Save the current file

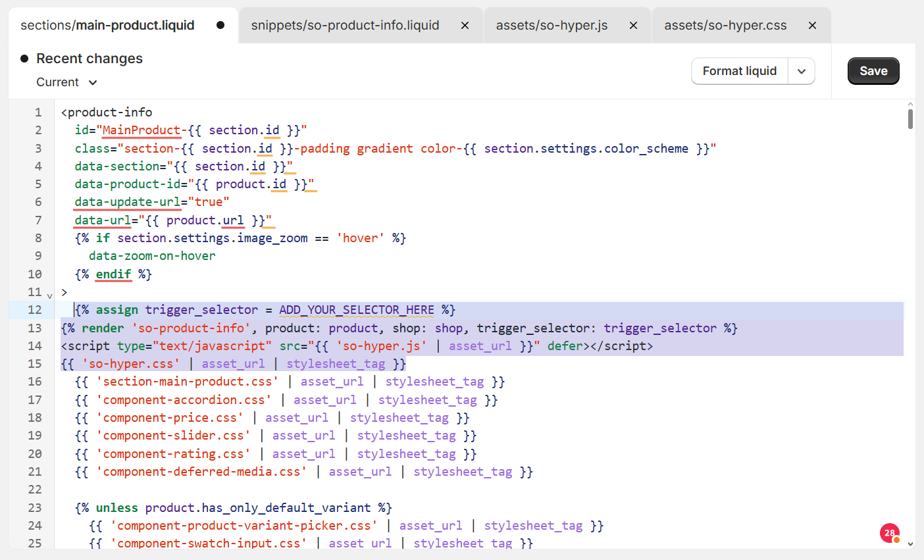(873, 71)
